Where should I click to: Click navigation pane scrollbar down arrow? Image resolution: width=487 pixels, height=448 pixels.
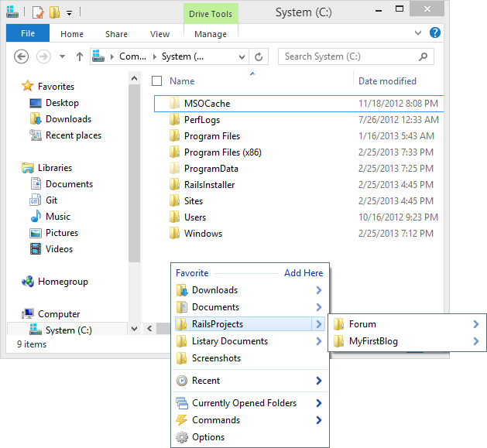135,329
